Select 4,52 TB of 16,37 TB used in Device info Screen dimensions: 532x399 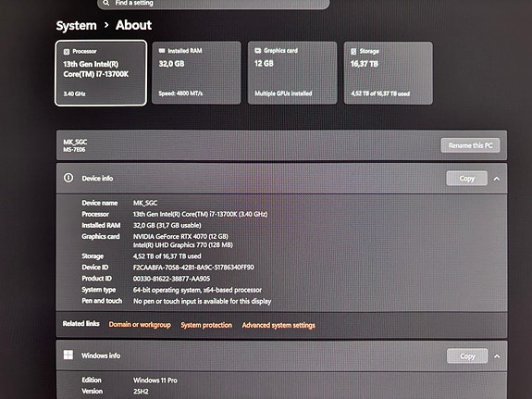[x=167, y=256]
